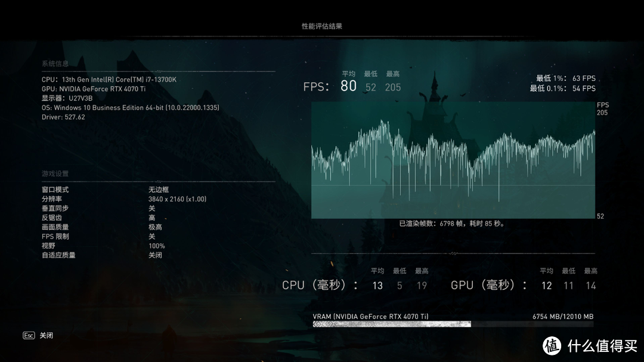Click the CPU lowest value 5

click(400, 286)
